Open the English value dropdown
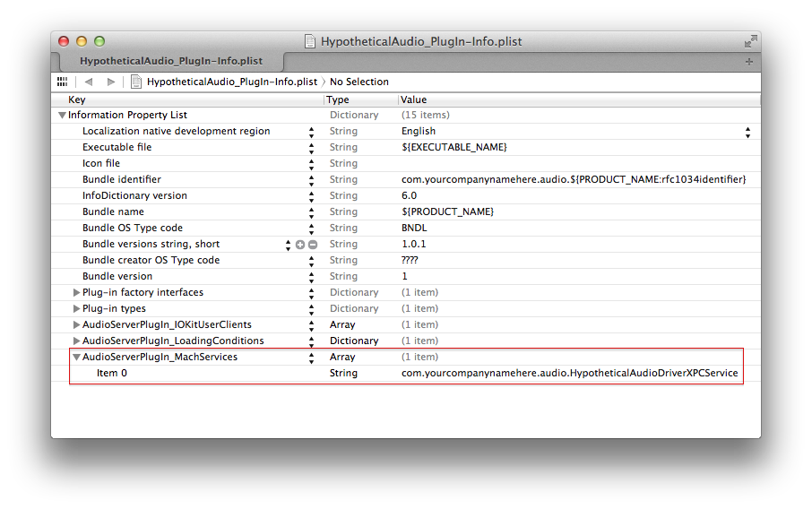Screen dimensions: 812x509 click(747, 132)
